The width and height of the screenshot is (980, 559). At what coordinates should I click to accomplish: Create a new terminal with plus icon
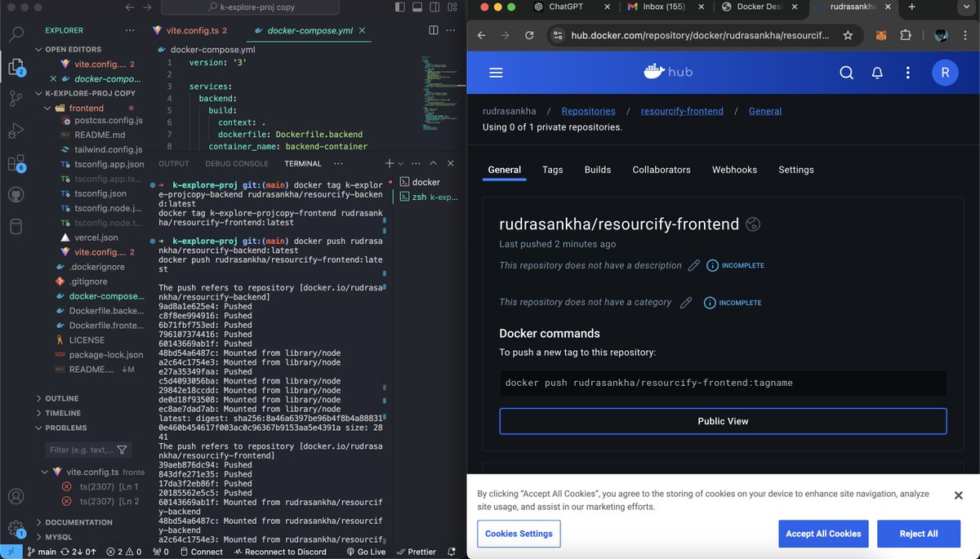point(390,163)
